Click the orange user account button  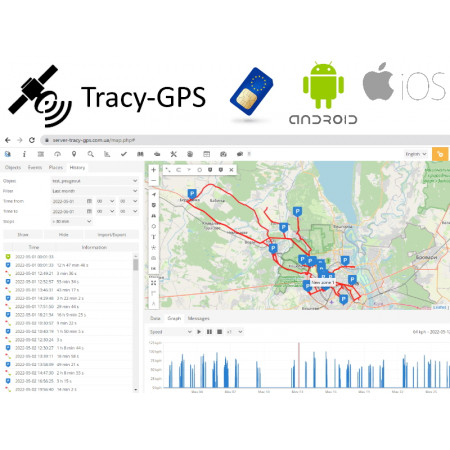point(440,154)
